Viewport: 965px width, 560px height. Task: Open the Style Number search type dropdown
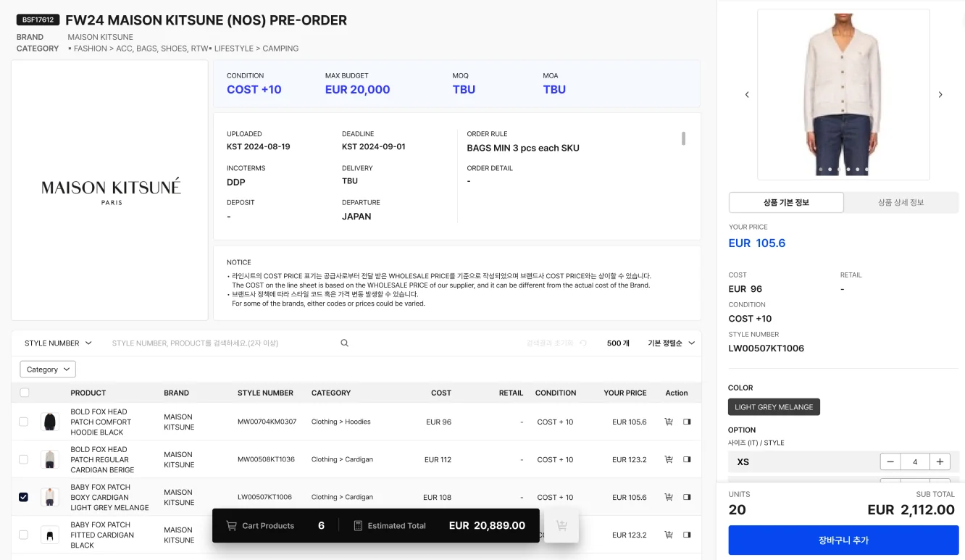[58, 343]
